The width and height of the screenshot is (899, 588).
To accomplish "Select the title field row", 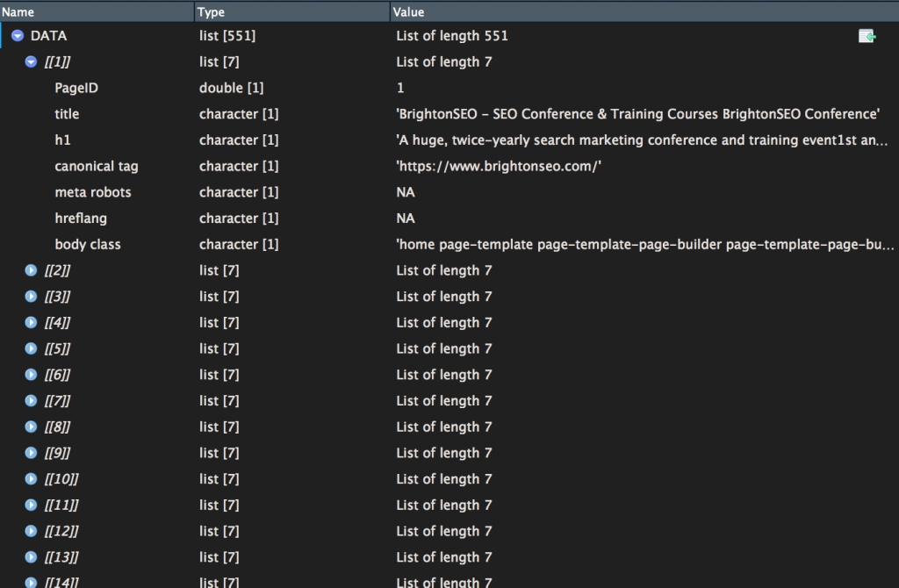I will coord(67,114).
